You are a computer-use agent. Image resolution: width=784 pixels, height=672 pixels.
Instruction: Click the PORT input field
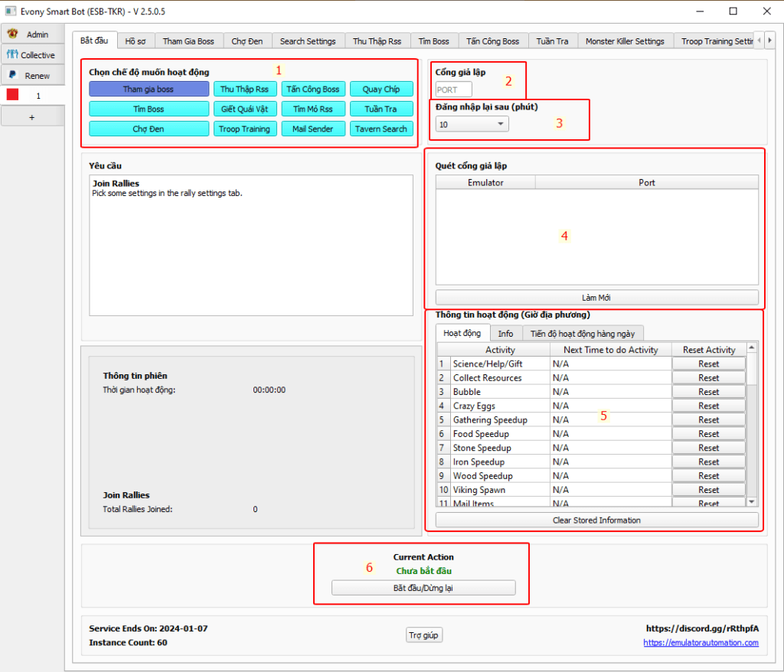(453, 90)
